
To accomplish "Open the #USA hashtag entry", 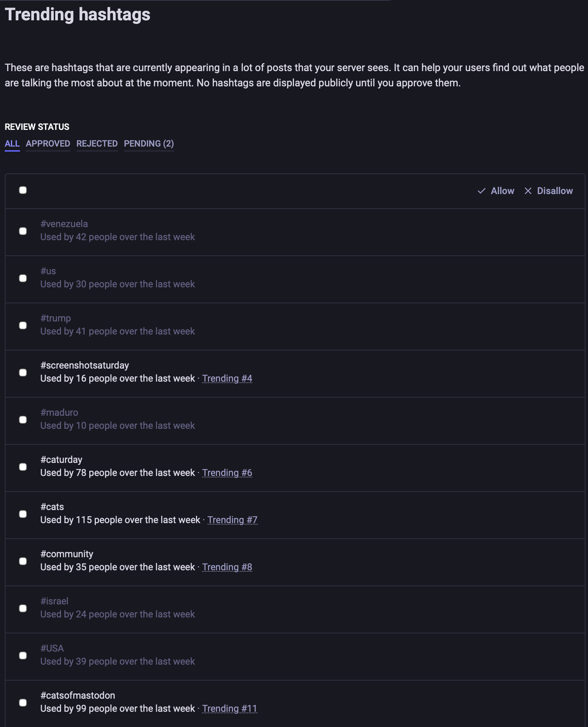I will pyautogui.click(x=52, y=648).
